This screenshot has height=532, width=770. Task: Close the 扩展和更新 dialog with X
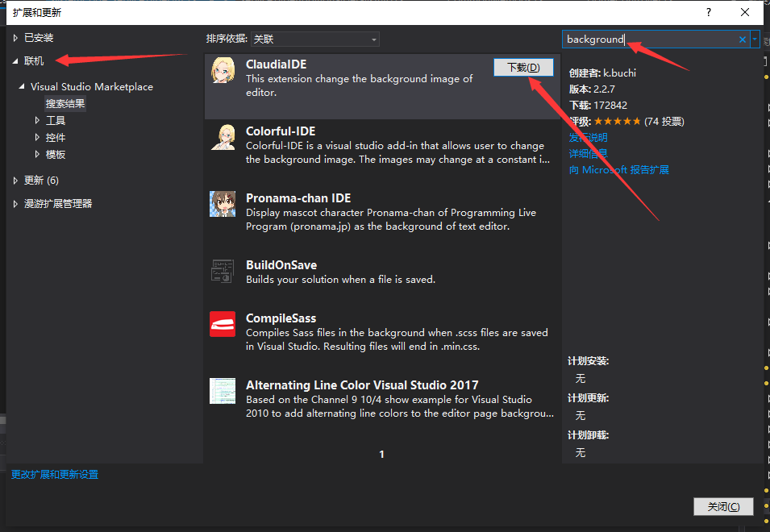pos(745,12)
